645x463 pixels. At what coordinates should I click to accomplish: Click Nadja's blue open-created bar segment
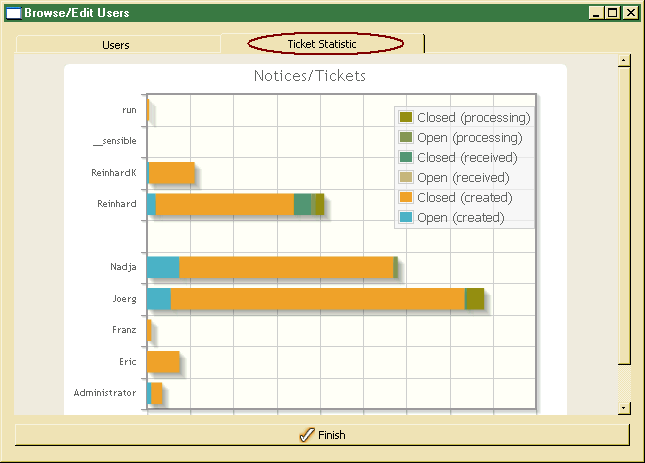click(x=163, y=267)
